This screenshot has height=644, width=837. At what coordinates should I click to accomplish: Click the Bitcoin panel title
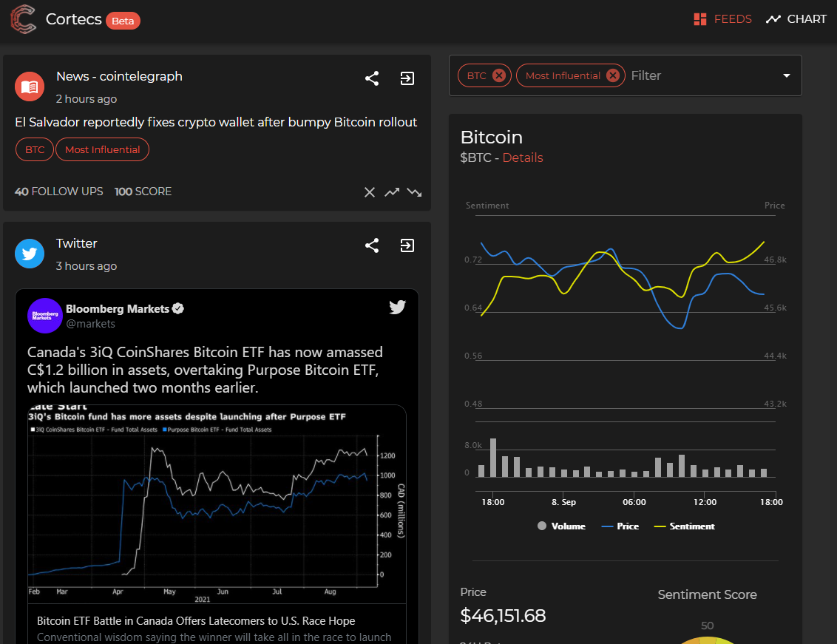[492, 138]
